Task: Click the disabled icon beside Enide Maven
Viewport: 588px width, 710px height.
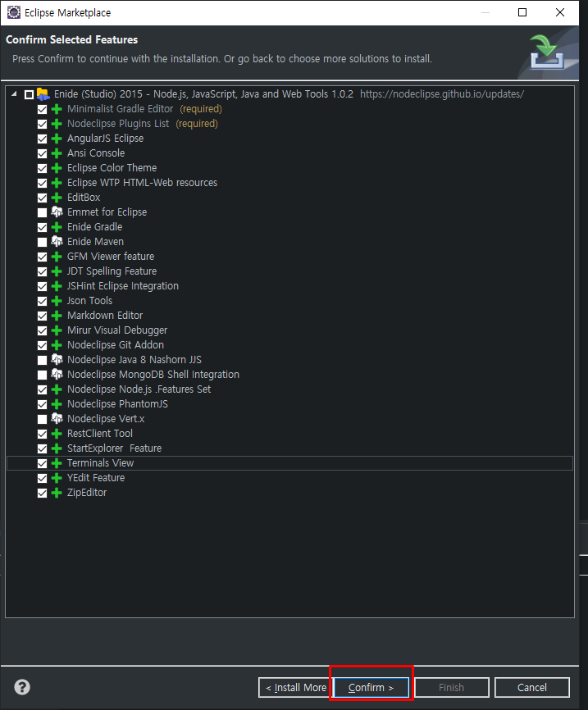Action: (57, 241)
